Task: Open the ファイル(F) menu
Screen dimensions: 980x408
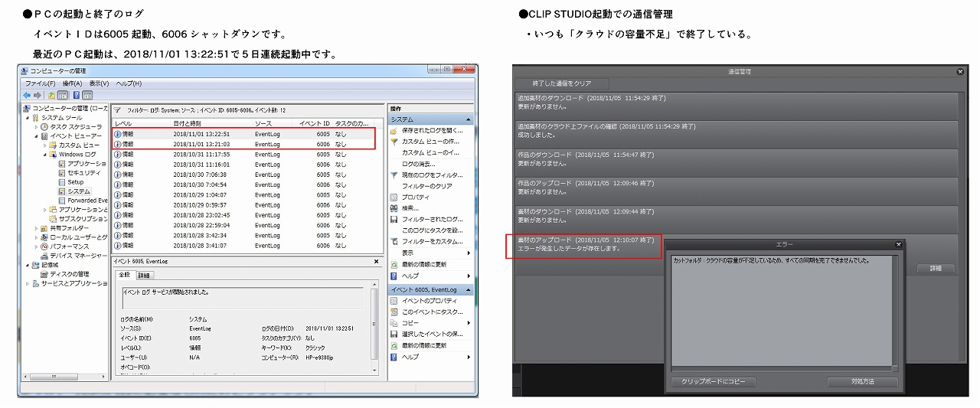Action: [41, 83]
